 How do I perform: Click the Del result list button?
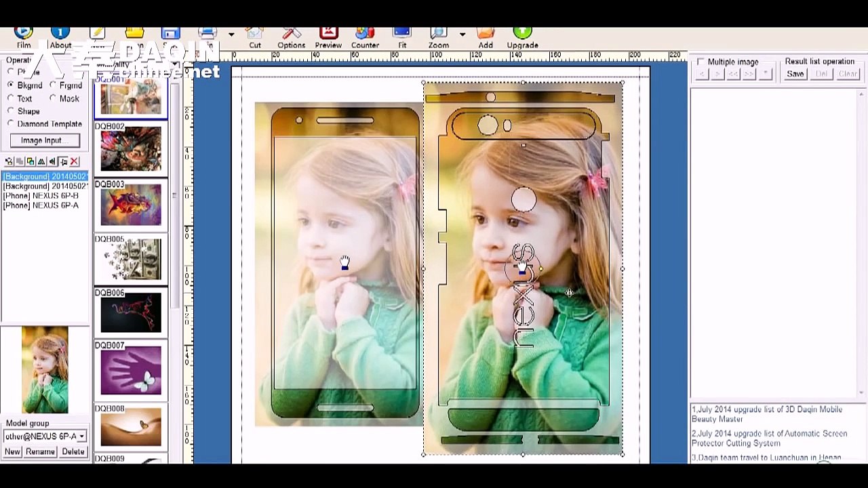tap(822, 74)
